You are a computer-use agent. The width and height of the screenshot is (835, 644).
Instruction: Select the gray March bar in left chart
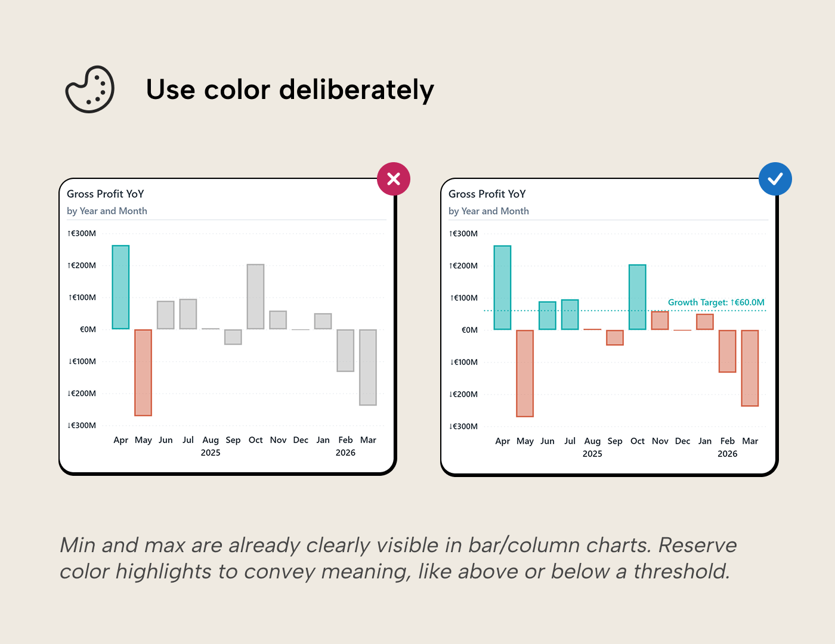point(368,367)
